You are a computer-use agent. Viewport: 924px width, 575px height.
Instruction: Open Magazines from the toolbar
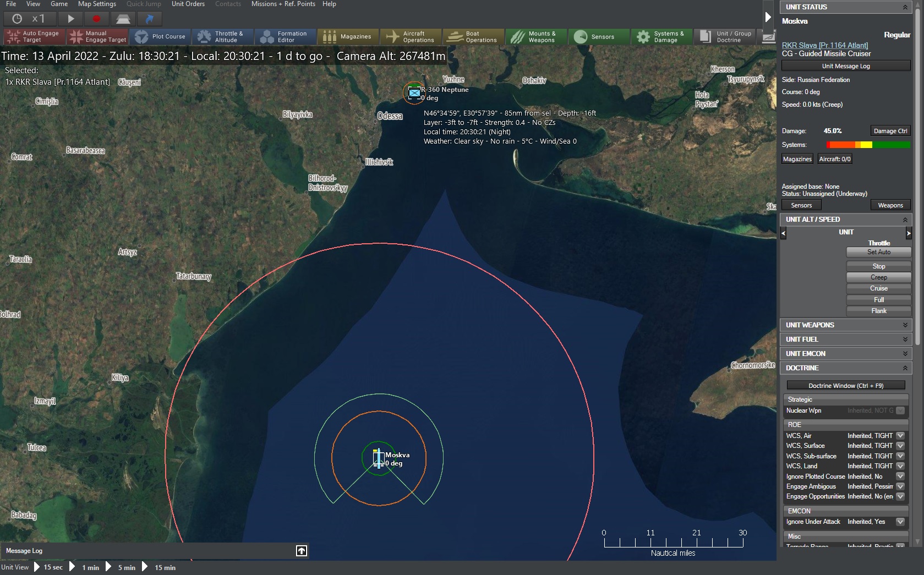(348, 37)
